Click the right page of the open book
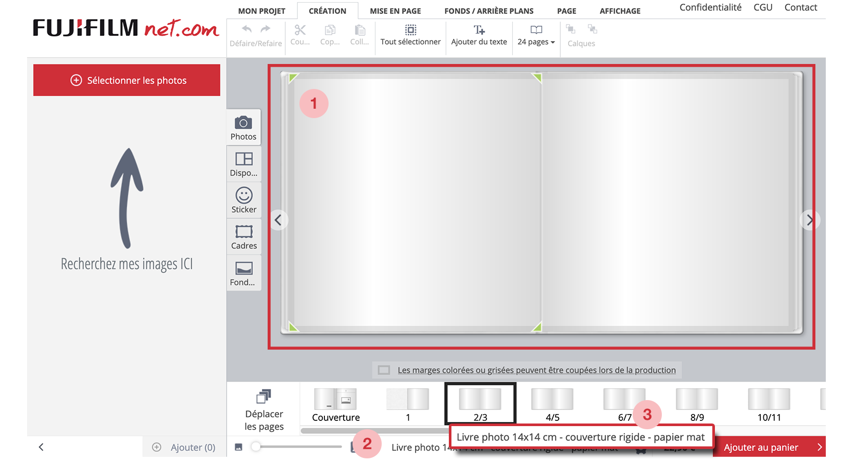Screen dimensions: 868x462 click(x=669, y=203)
